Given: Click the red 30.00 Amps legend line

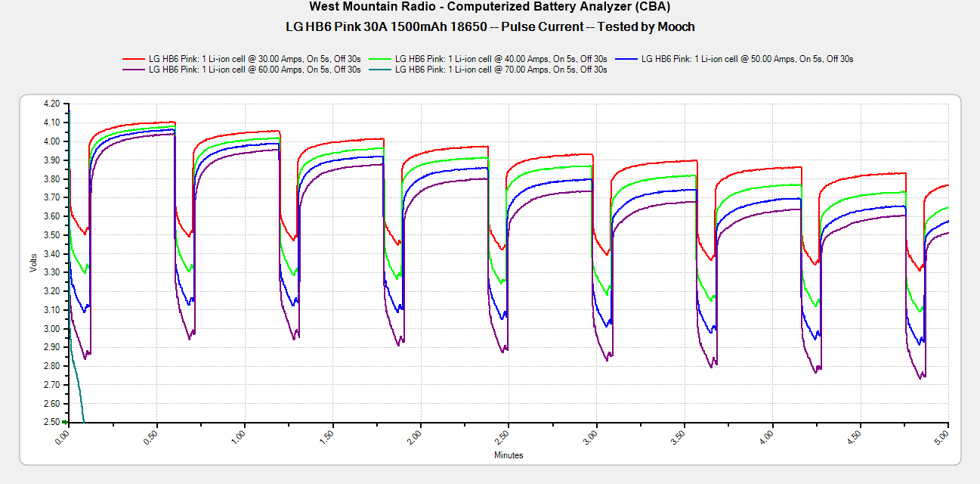Looking at the screenshot, I should coord(133,58).
